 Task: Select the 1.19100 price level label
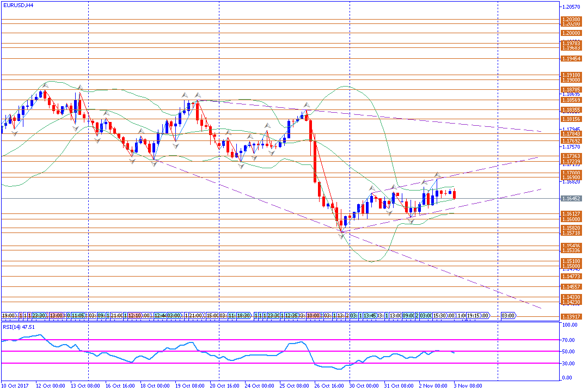coord(571,75)
